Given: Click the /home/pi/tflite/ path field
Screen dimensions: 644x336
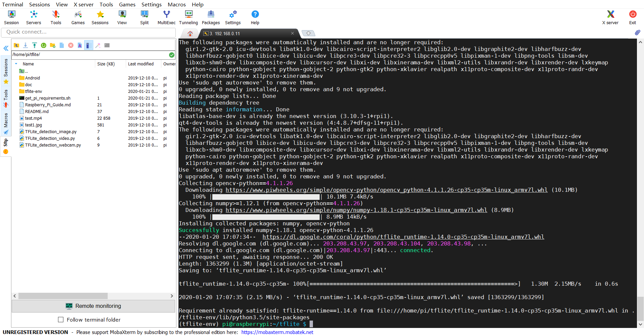Looking at the screenshot, I should (x=90, y=55).
